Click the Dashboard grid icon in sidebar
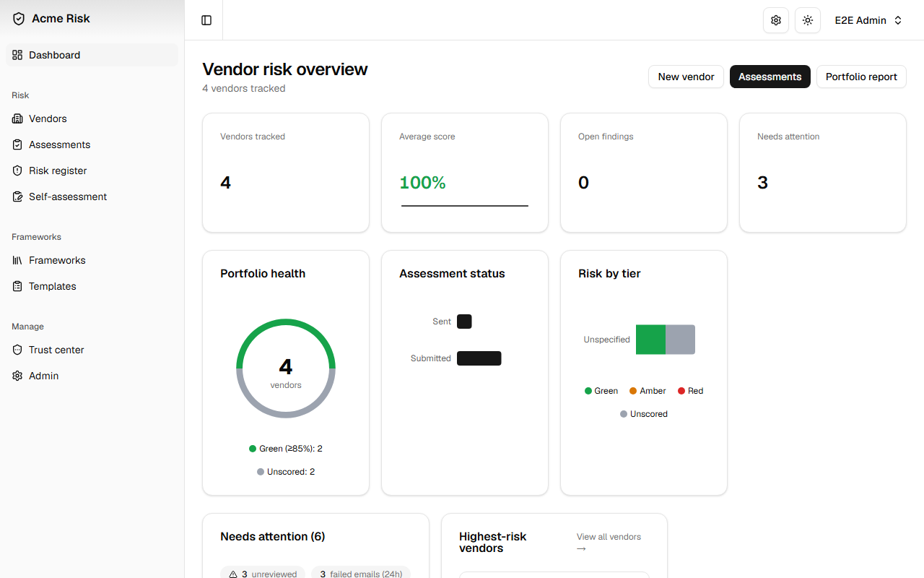The width and height of the screenshot is (924, 578). [x=17, y=55]
